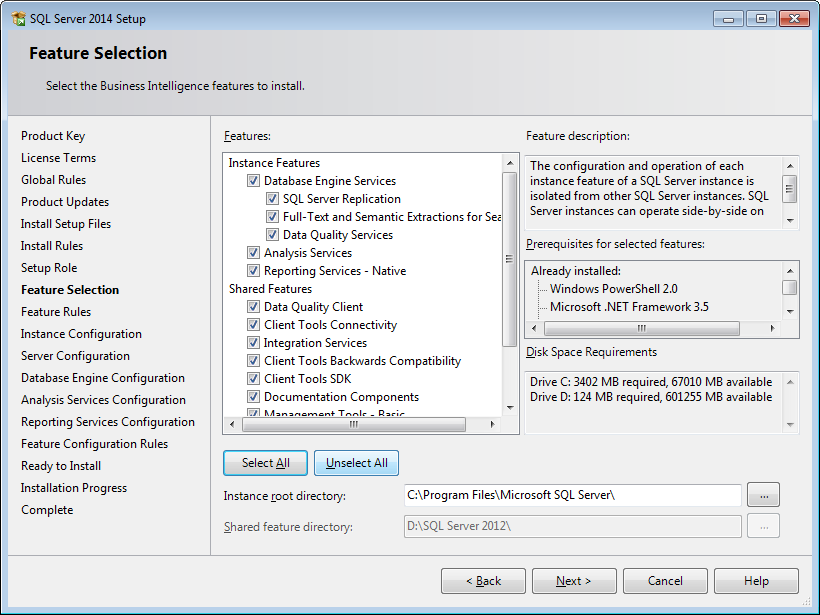Image resolution: width=820 pixels, height=615 pixels.
Task: Click Server Configuration step
Action: [x=75, y=356]
